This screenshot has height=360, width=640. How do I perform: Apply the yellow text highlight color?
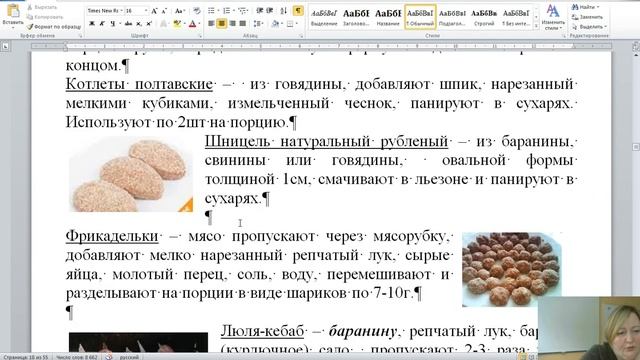pos(177,24)
